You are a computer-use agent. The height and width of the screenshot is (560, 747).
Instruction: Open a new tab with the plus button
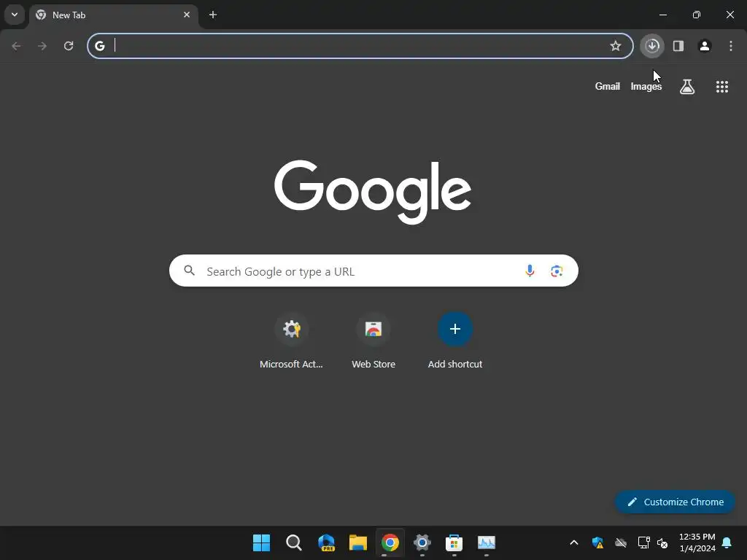pos(213,15)
